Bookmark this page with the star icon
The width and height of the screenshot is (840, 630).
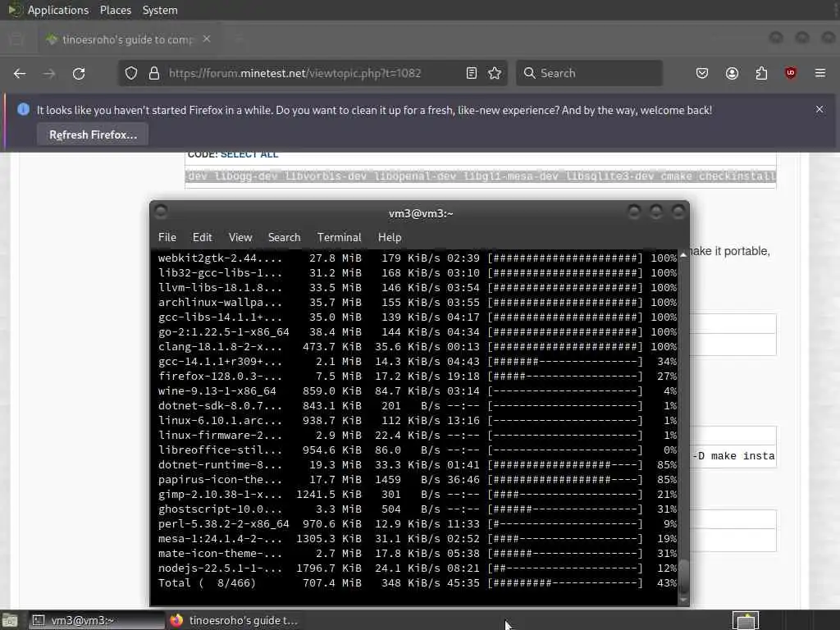tap(495, 73)
